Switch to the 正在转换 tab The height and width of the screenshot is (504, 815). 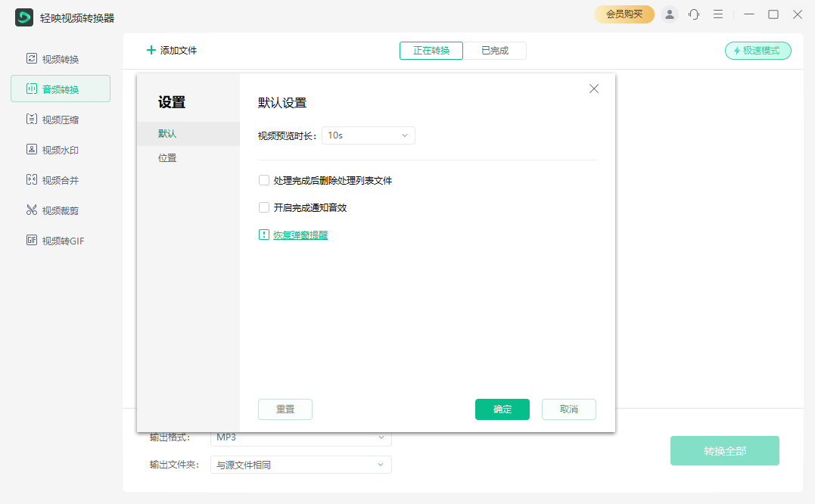point(431,51)
